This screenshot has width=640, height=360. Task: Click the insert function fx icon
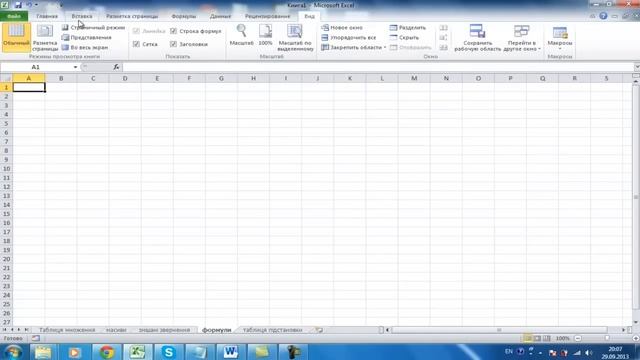pos(116,67)
